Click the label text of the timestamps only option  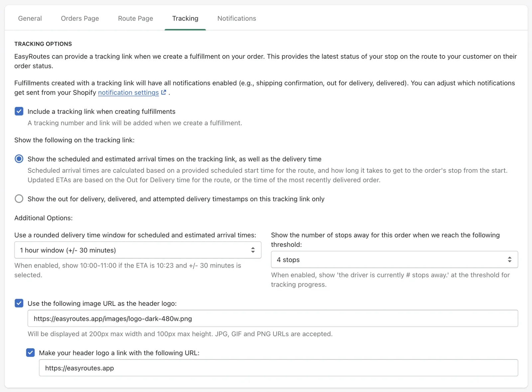[x=176, y=199]
